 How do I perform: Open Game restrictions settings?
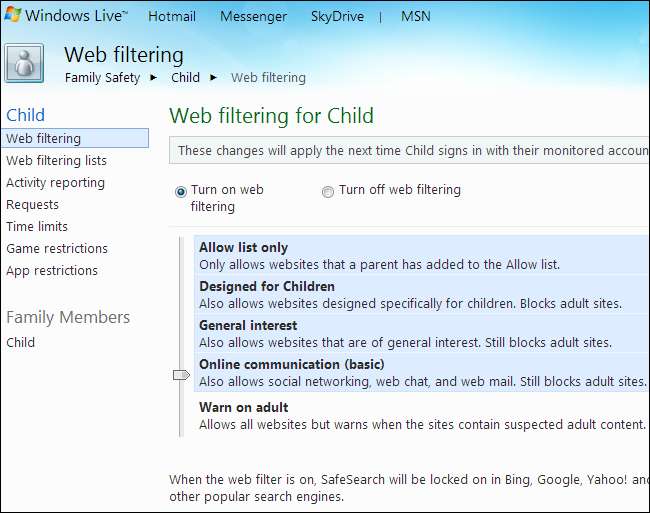[57, 248]
